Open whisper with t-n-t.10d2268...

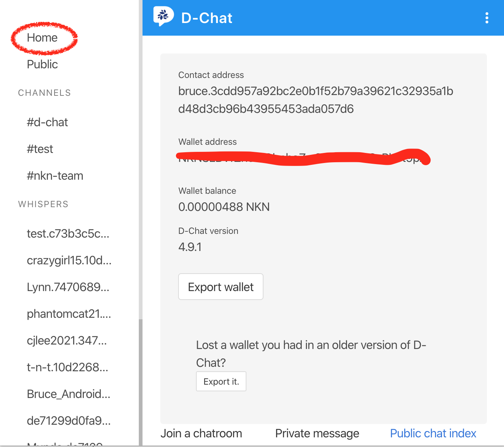click(x=68, y=367)
